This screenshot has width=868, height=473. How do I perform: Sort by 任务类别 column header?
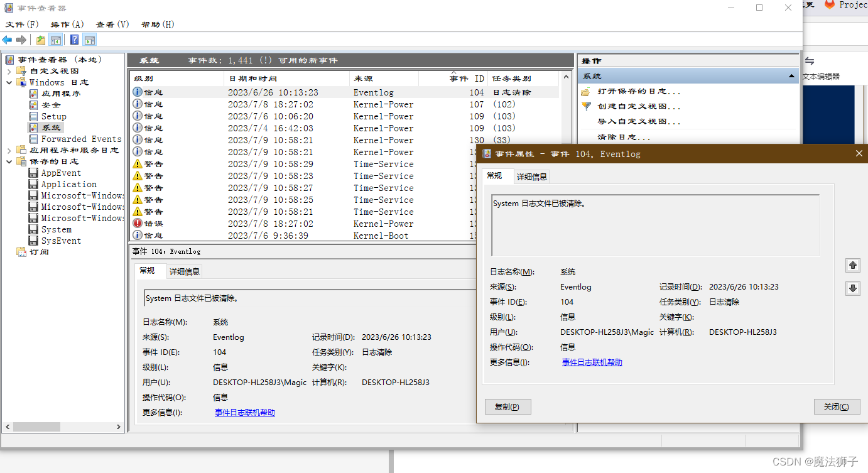click(x=524, y=79)
